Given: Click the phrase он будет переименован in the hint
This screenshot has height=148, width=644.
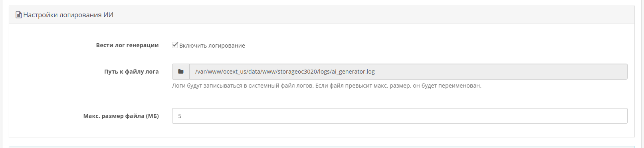Looking at the screenshot, I should [447, 86].
